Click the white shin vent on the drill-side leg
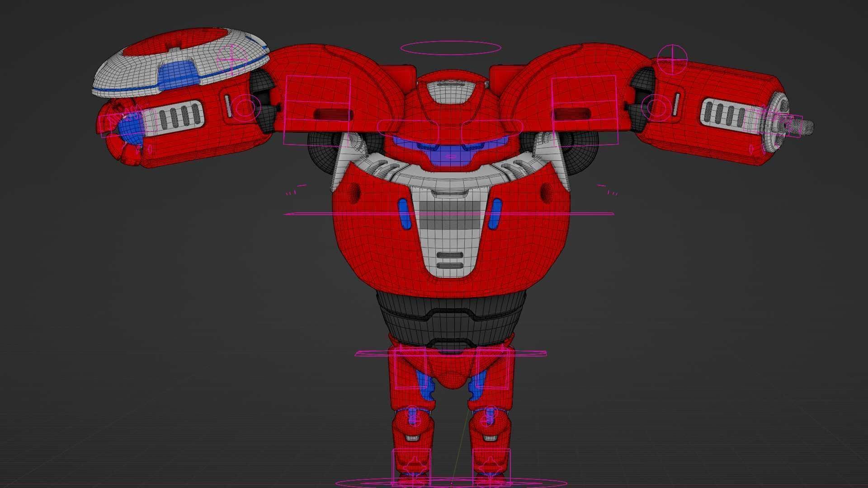The image size is (868, 488). click(490, 438)
